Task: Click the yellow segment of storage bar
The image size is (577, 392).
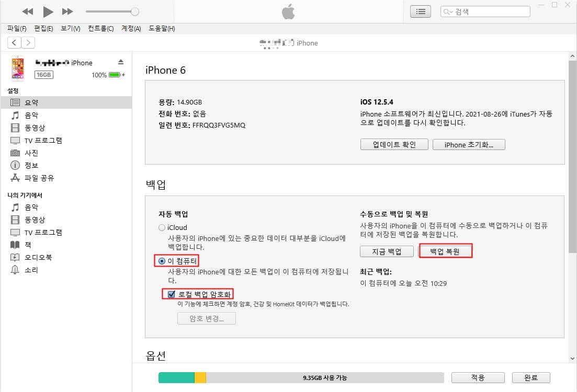Action: click(x=200, y=378)
